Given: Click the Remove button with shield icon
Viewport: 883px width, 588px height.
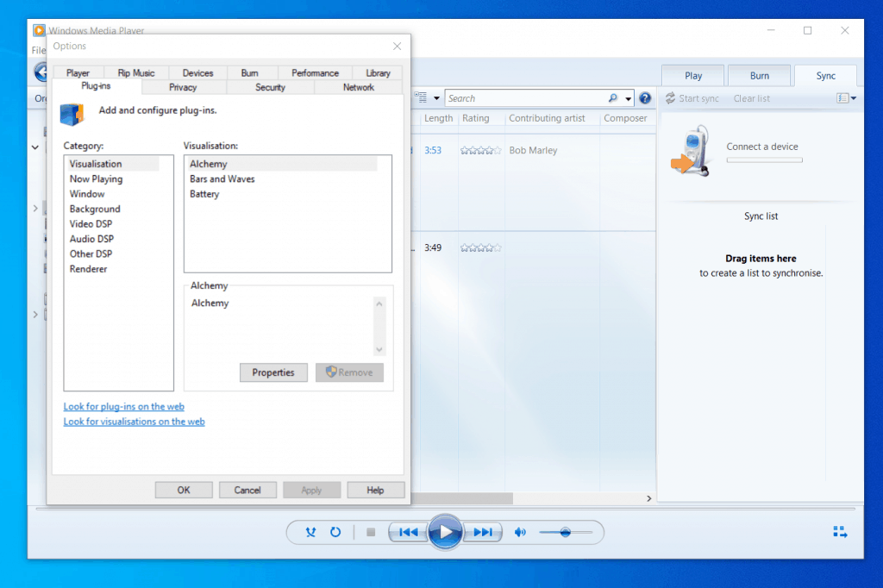Looking at the screenshot, I should [350, 372].
